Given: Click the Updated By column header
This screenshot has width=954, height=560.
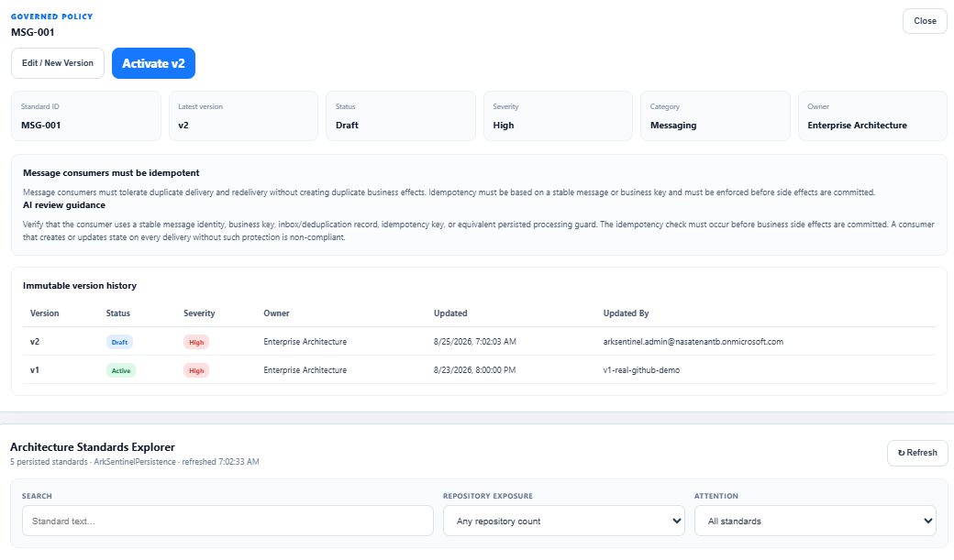Looking at the screenshot, I should (x=626, y=313).
